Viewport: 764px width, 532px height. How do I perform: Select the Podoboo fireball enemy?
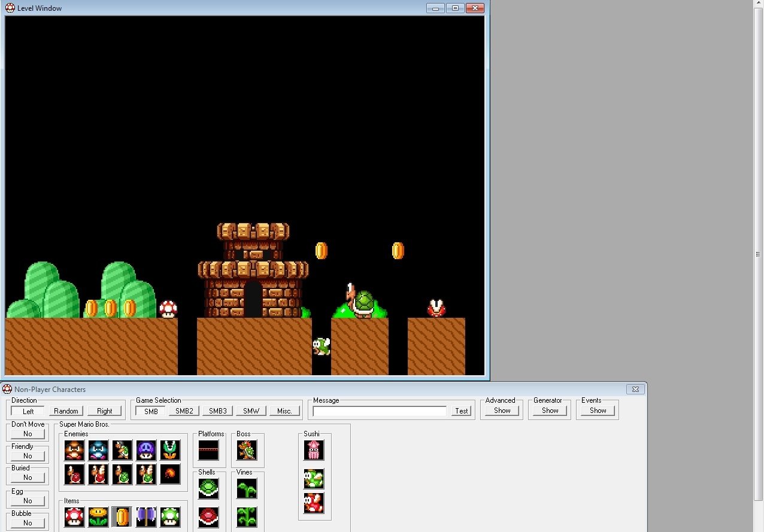(x=170, y=474)
